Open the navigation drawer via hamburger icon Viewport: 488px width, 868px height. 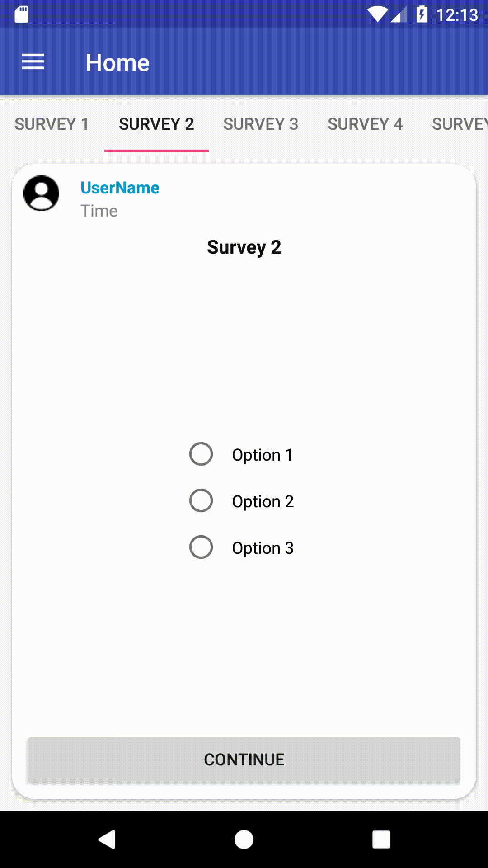pyautogui.click(x=33, y=61)
